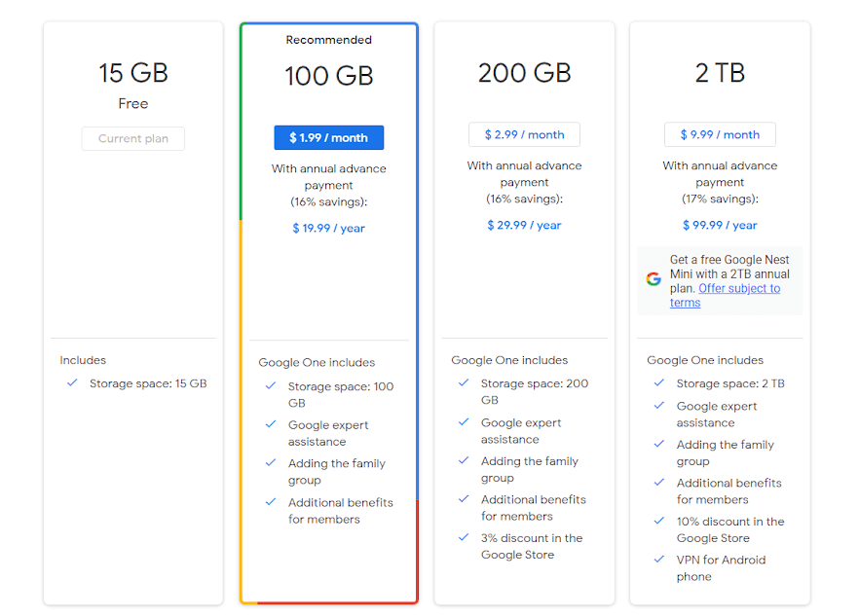
Task: Click the Google logo in the Nest Mini offer
Action: pyautogui.click(x=654, y=279)
